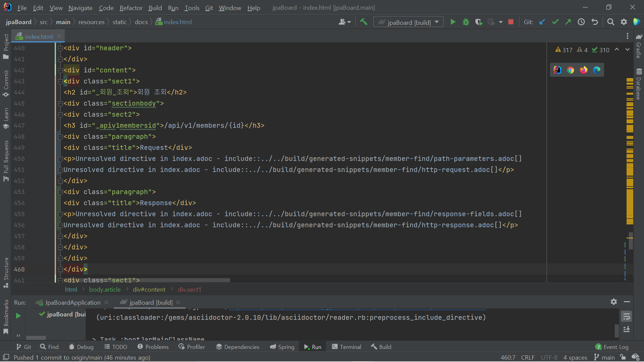The width and height of the screenshot is (644, 362).
Task: Open the Terminal tool window
Action: [346, 347]
